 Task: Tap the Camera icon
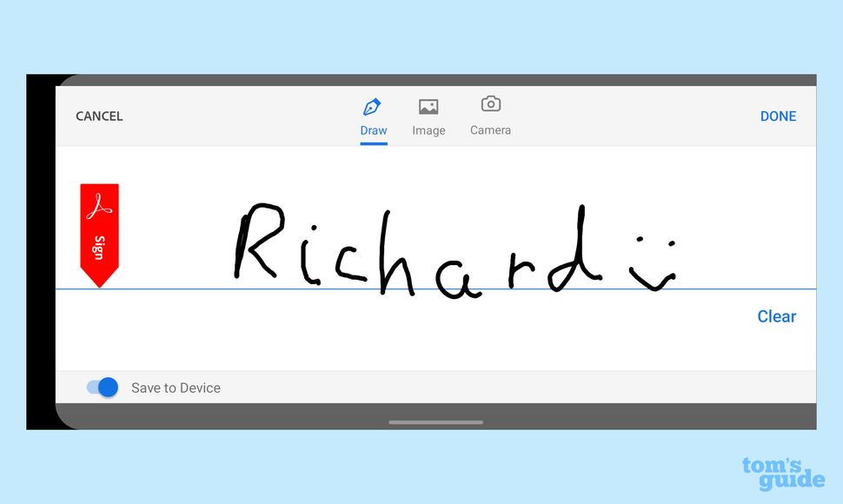489,105
